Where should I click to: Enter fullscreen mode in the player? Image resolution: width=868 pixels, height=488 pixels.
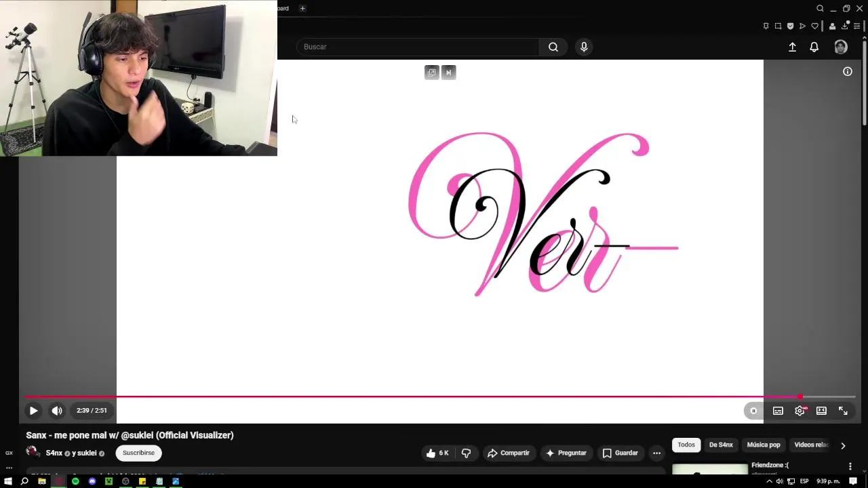(843, 411)
